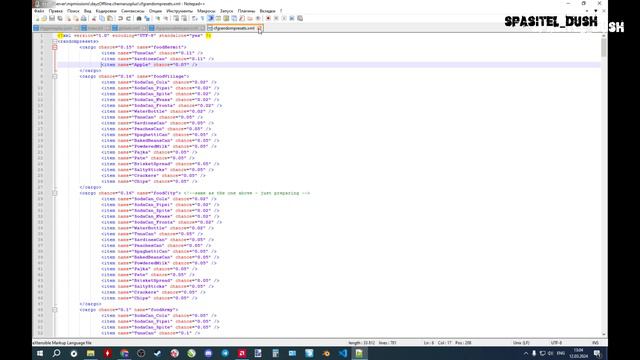Viewport: 640px width, 360px height.
Task: Open Folder as Workspace toolbar icon
Action: pos(249,18)
